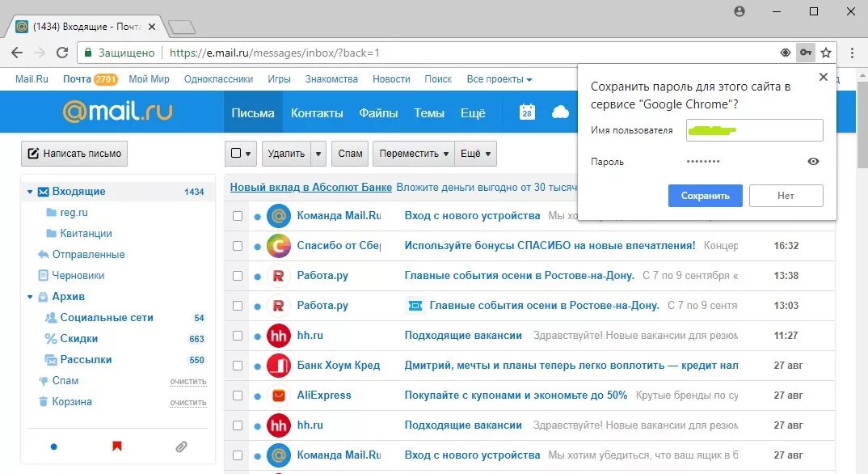Click the Команда Mail.Ru sender avatar at top
Viewport: 868px width, 474px height.
tap(279, 216)
